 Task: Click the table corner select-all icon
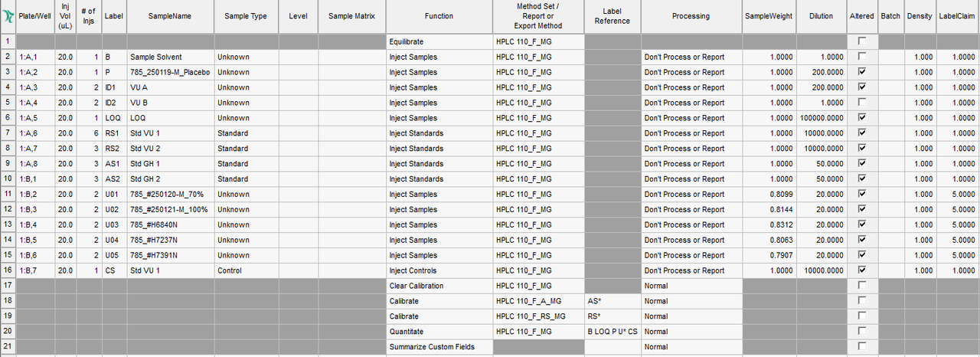click(x=8, y=16)
